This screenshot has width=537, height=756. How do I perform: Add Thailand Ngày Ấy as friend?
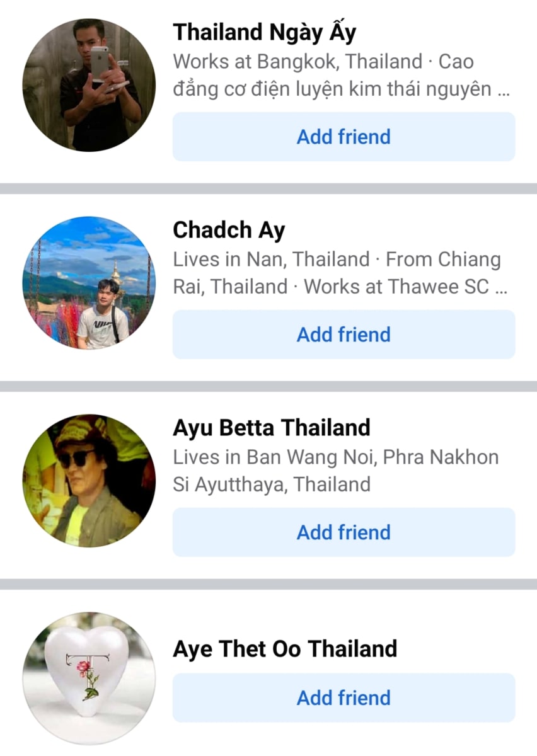(344, 137)
